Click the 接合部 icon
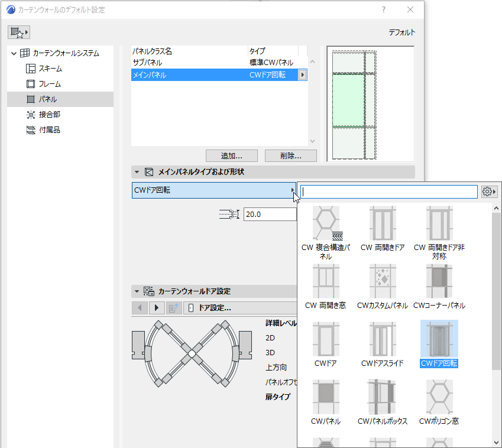502x448 pixels. click(30, 115)
